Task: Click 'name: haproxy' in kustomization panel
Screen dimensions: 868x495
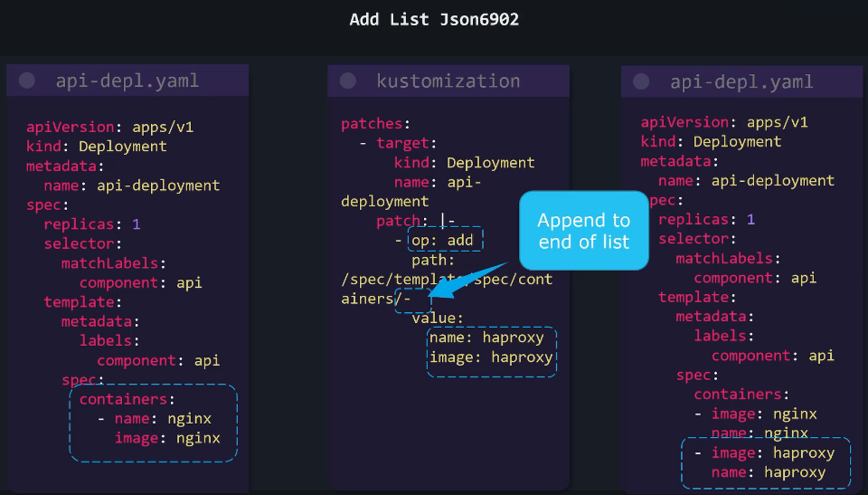Action: (486, 338)
